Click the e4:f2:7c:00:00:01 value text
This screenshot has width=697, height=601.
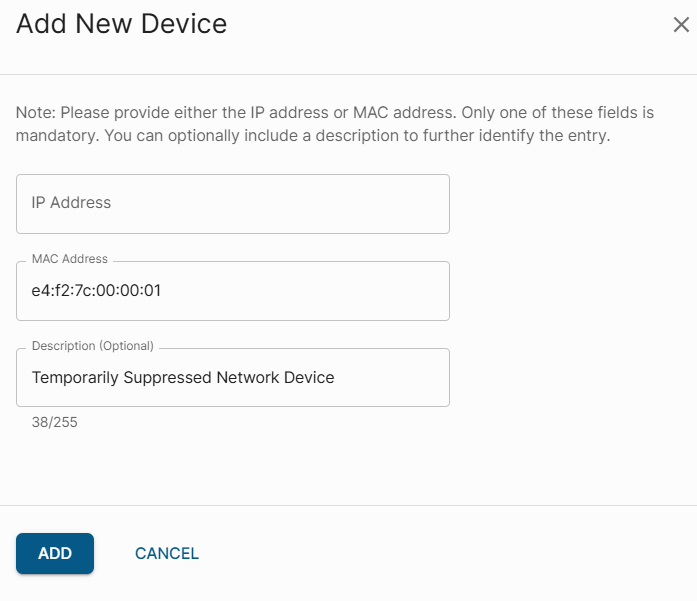(96, 291)
